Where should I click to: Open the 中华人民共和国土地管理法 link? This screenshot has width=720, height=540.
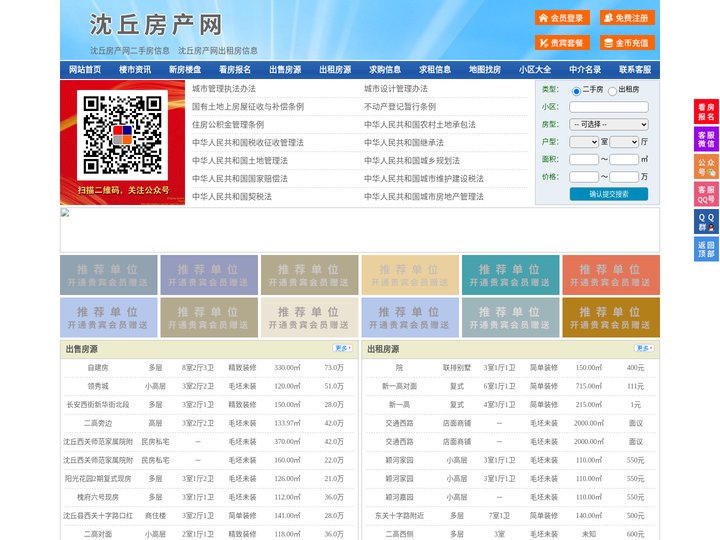coord(240,160)
